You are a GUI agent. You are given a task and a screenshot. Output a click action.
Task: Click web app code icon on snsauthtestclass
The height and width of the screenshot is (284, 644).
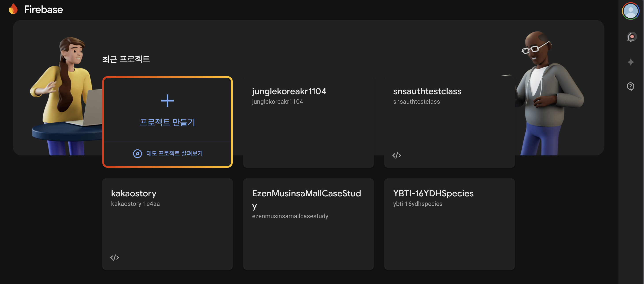[396, 155]
